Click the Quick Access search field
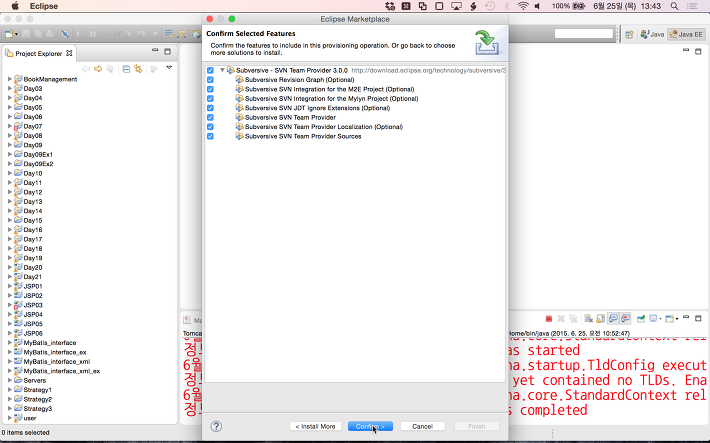The image size is (710, 443). (x=583, y=34)
